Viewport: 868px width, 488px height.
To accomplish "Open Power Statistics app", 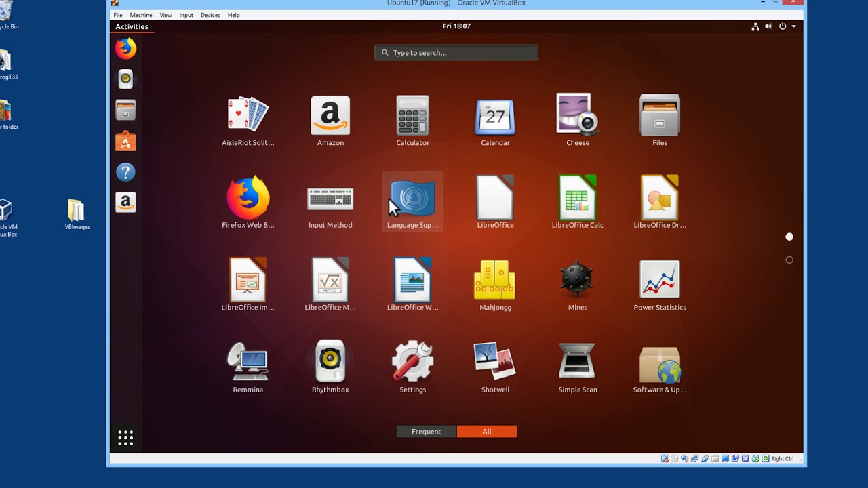I will [x=660, y=285].
